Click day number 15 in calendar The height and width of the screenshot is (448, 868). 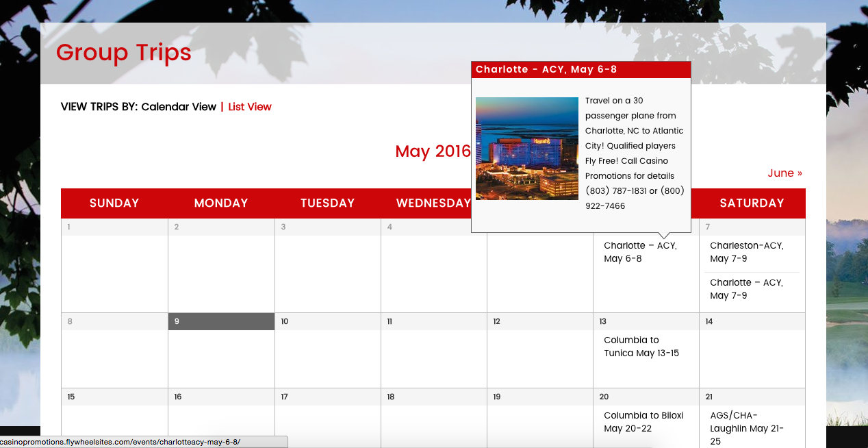71,397
